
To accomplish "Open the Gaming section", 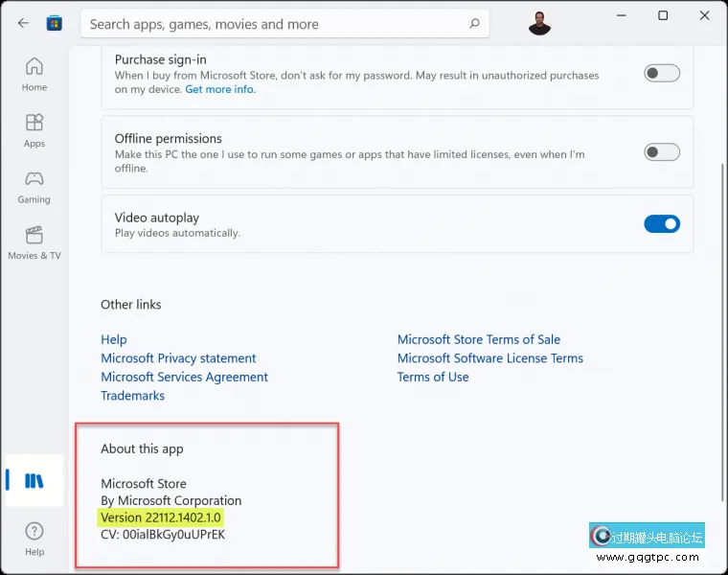I will coord(34,186).
